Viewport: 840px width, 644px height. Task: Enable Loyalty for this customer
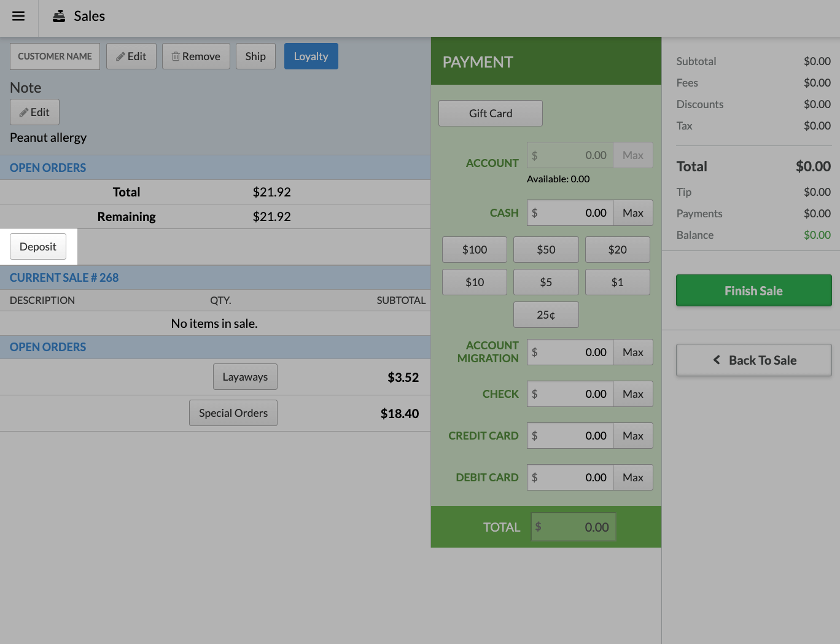(311, 56)
